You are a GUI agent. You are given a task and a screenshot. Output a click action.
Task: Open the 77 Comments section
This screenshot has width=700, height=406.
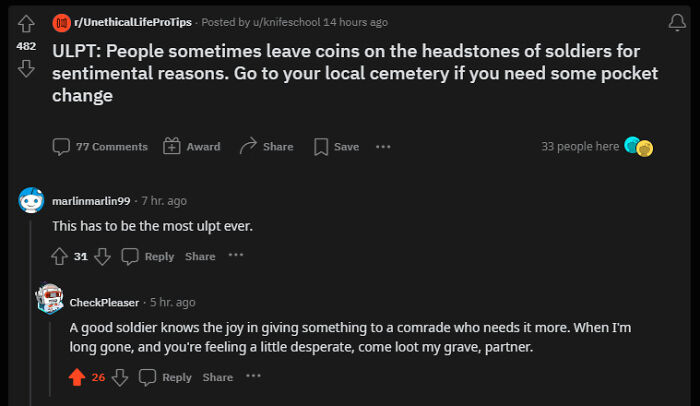(x=100, y=147)
